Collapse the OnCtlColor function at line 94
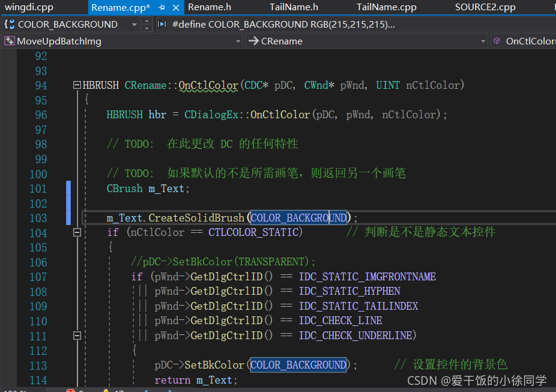The image size is (556, 392). point(77,85)
